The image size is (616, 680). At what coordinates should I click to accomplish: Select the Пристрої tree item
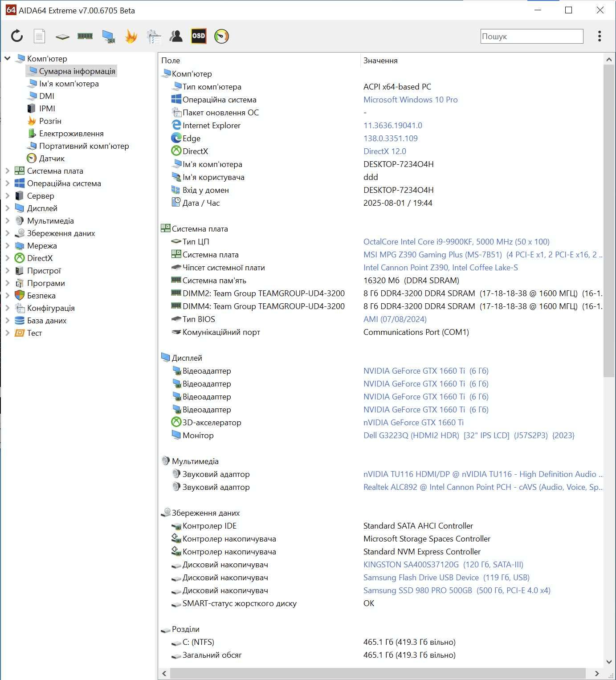44,270
